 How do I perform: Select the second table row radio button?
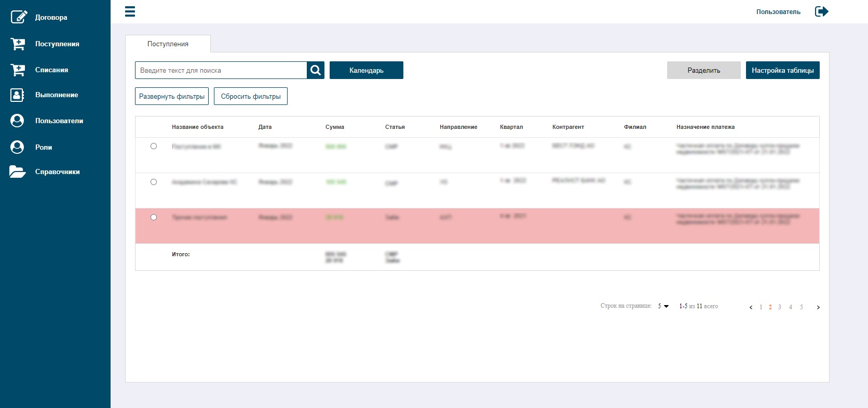[154, 182]
